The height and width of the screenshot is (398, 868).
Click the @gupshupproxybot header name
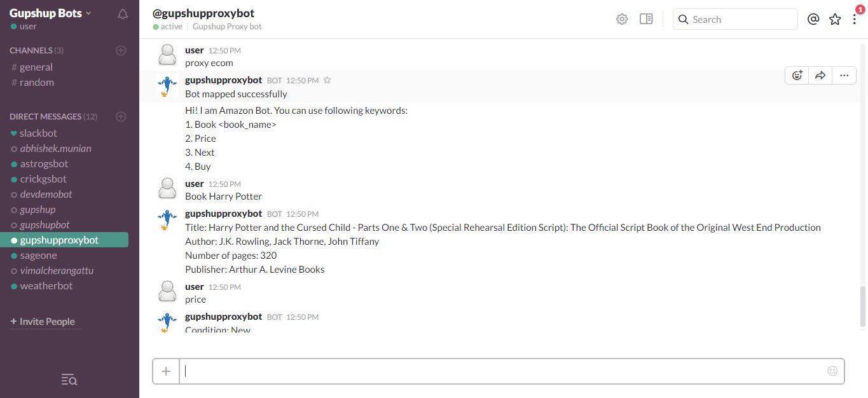pyautogui.click(x=203, y=13)
